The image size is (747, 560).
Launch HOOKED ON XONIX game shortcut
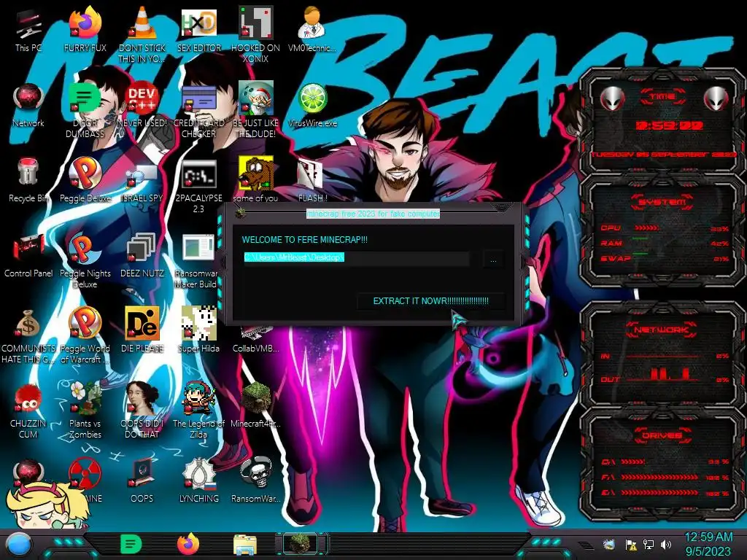click(255, 36)
